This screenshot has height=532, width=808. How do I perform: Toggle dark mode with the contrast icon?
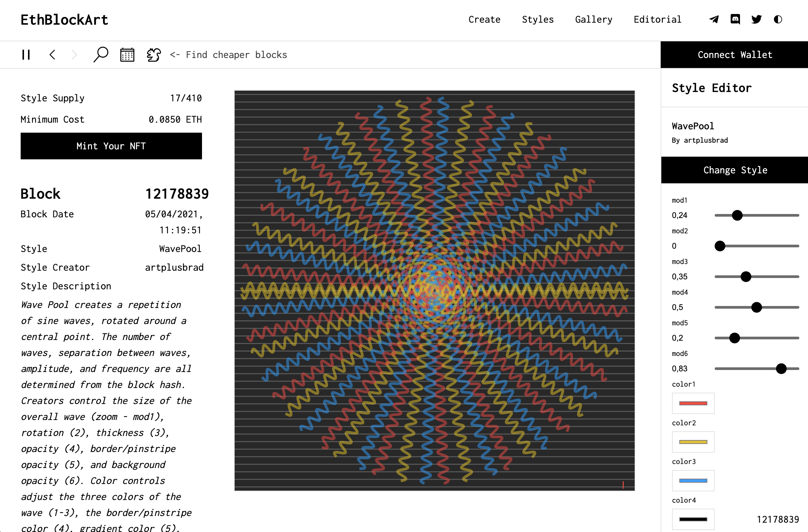tap(778, 19)
